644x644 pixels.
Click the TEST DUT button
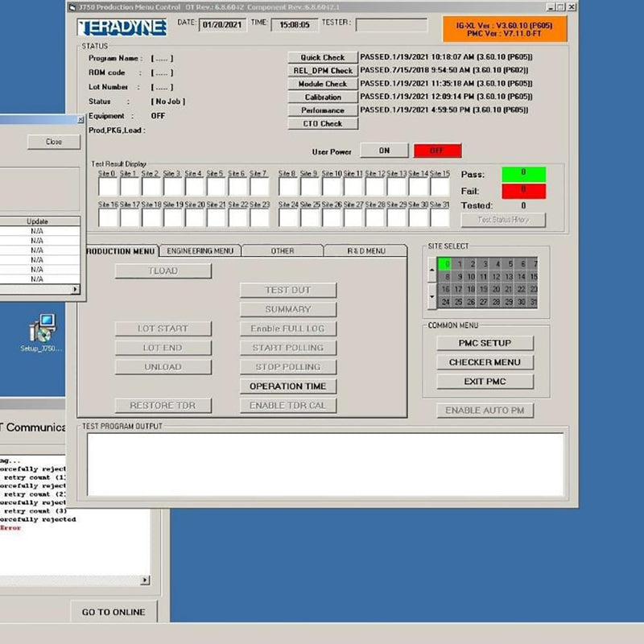point(288,291)
